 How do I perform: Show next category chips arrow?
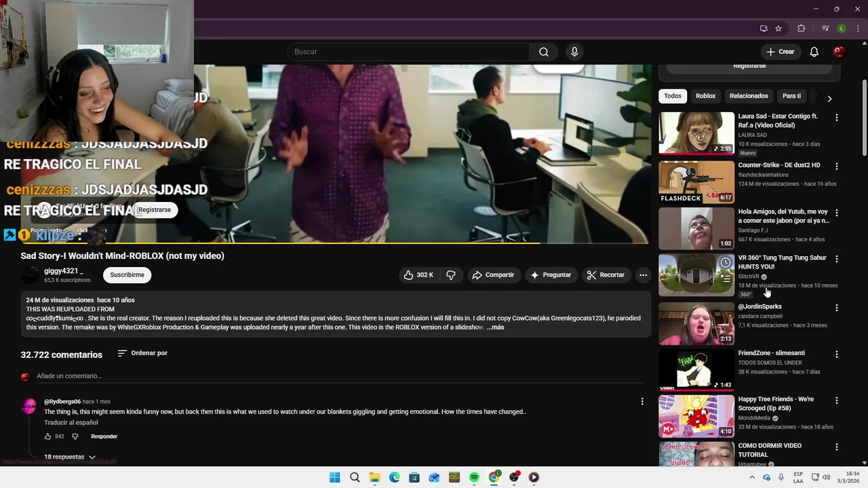829,98
